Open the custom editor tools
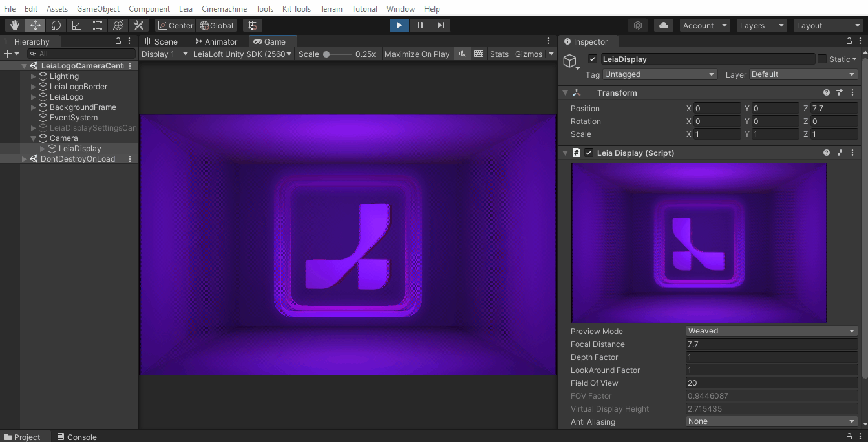 pos(139,25)
